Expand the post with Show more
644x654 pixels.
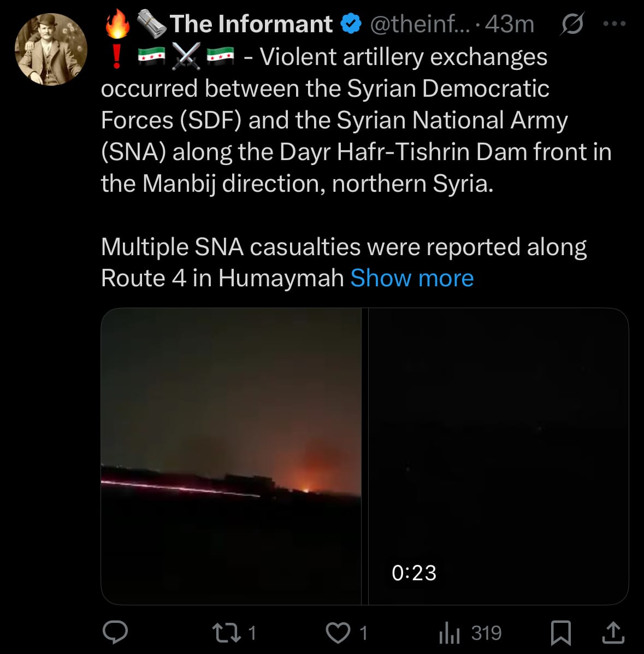[x=412, y=278]
